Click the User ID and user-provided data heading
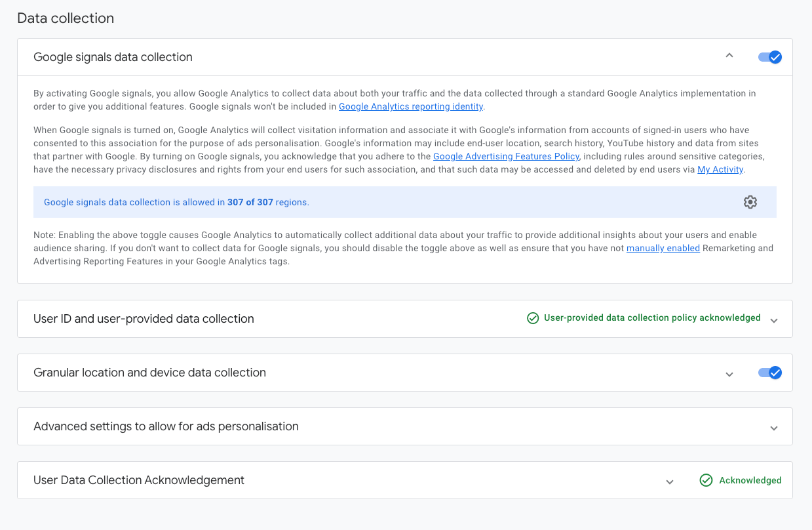 click(x=144, y=319)
